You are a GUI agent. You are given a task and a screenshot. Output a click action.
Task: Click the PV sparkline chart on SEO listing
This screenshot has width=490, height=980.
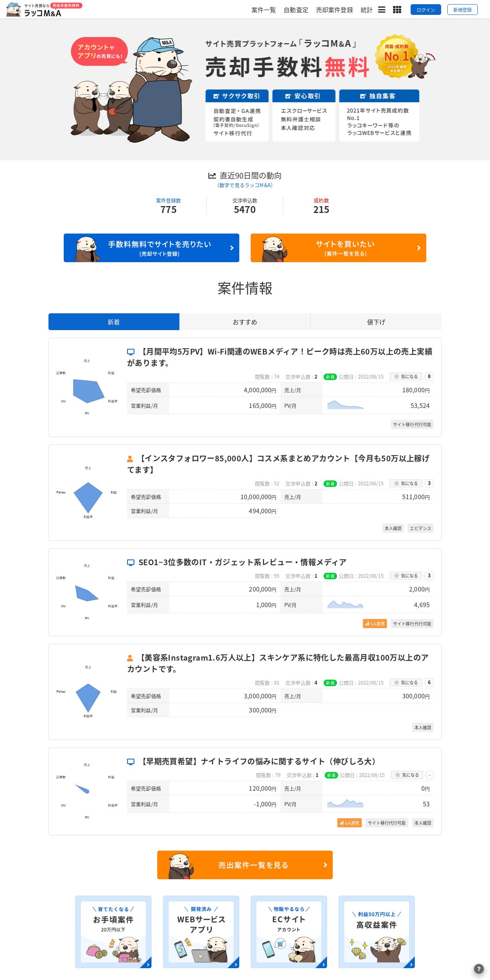coord(345,604)
